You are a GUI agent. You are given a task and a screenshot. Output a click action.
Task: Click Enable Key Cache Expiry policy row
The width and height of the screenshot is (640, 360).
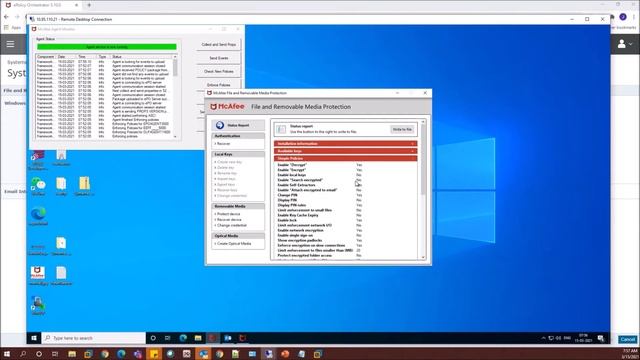(320, 215)
